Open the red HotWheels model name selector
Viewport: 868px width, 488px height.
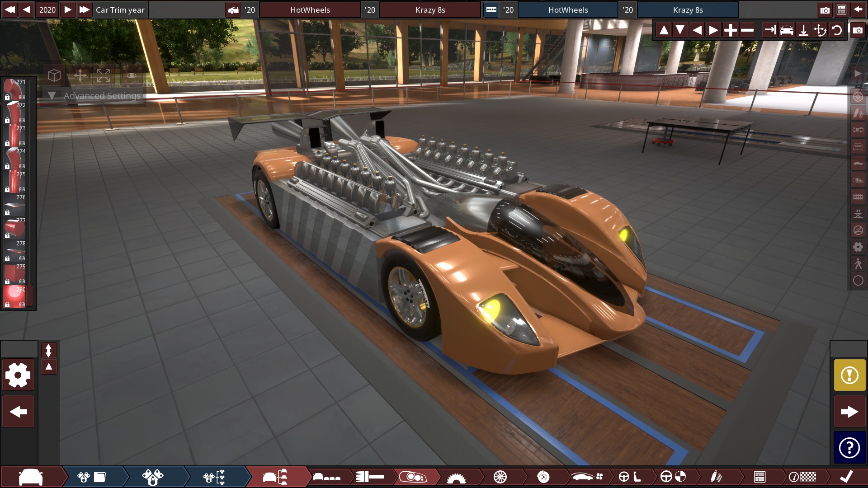pos(310,10)
